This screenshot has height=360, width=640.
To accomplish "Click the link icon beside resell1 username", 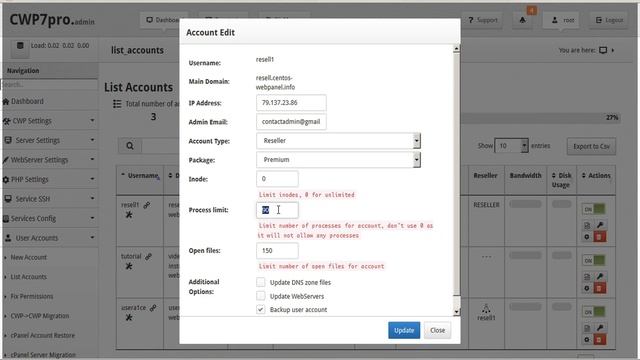I will [x=147, y=205].
